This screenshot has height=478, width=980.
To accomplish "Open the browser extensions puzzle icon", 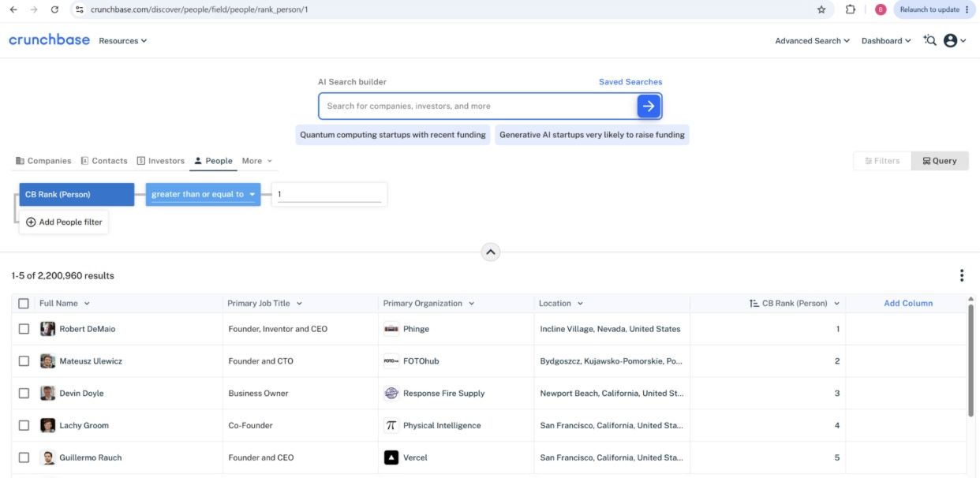I will (850, 9).
